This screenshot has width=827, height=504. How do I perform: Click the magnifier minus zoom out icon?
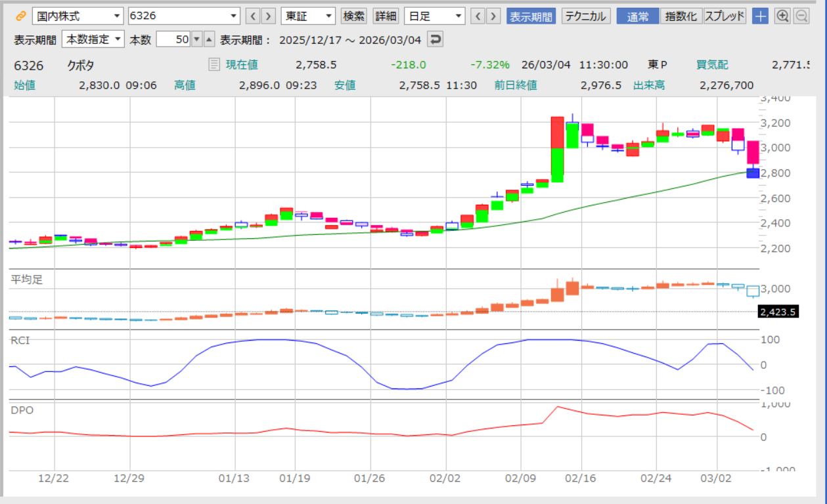(x=801, y=16)
